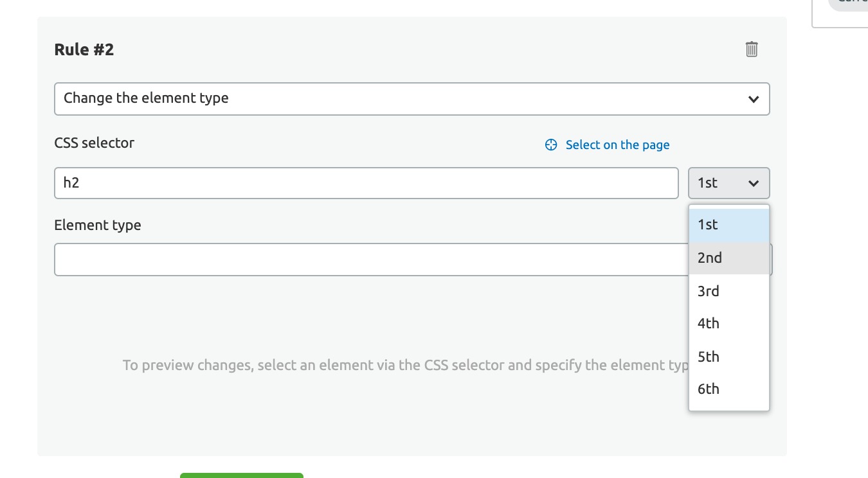Click the "Element type" label
Screen dimensions: 868x478
click(x=98, y=225)
